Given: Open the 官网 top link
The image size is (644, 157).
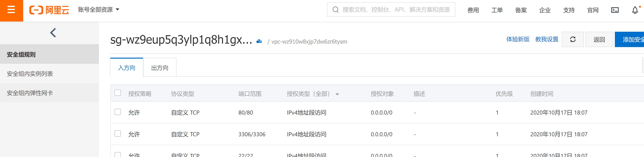Looking at the screenshot, I should tap(593, 10).
